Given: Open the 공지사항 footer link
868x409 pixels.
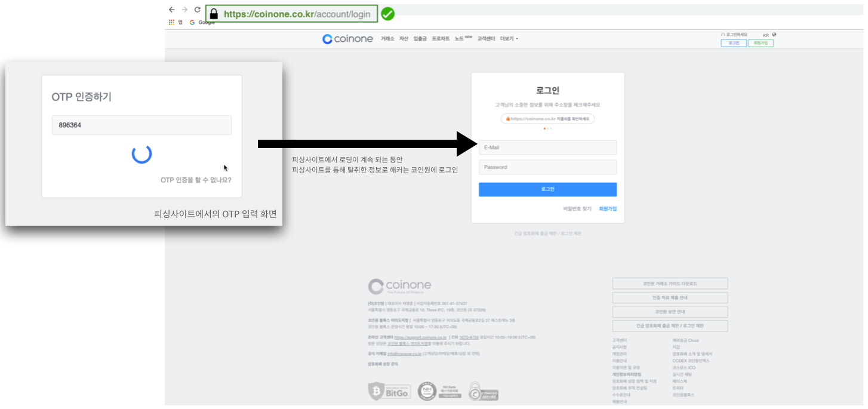Looking at the screenshot, I should (x=619, y=347).
